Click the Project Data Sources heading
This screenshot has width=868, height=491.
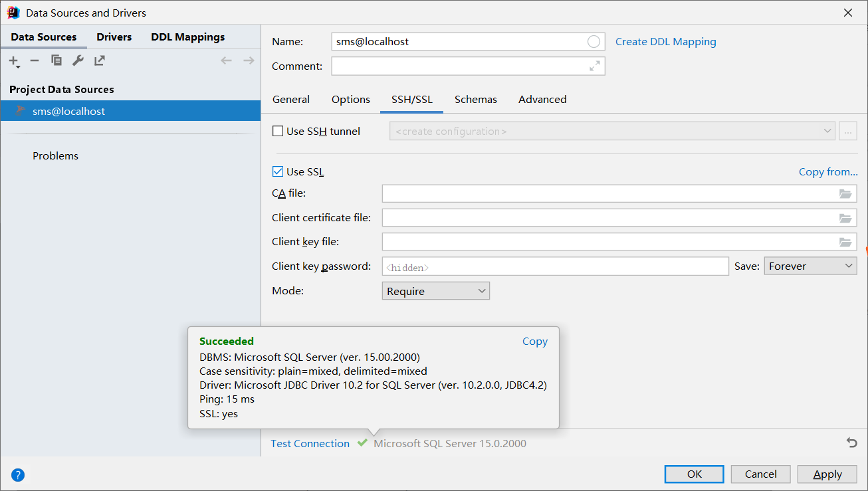point(62,90)
